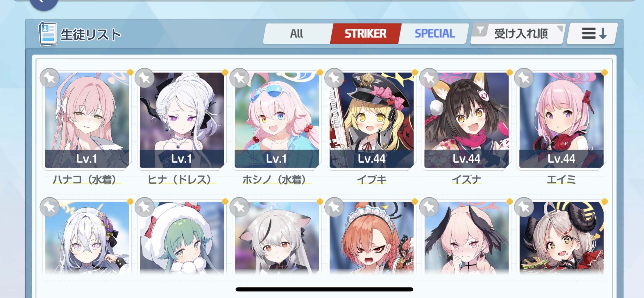Toggle pin on ヒナ(ドレス) card
Image resolution: width=644 pixels, height=298 pixels.
pyautogui.click(x=145, y=78)
